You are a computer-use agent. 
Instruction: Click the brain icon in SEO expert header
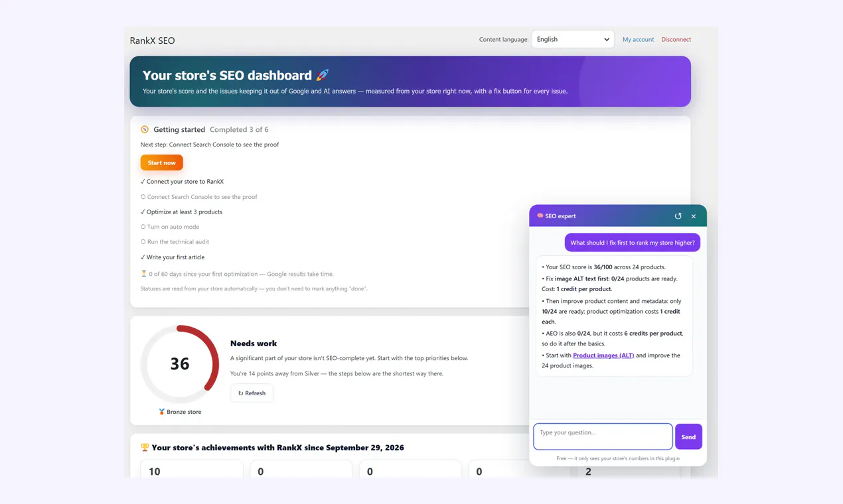pos(540,216)
